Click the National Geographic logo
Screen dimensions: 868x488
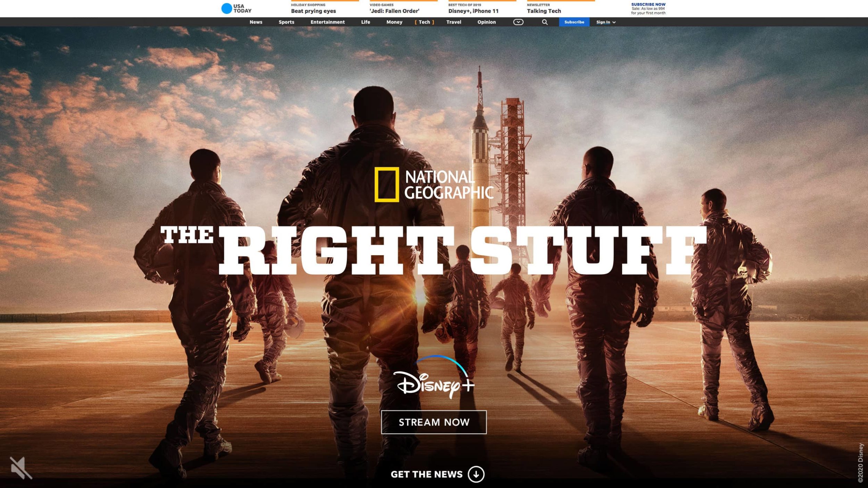[x=434, y=185]
